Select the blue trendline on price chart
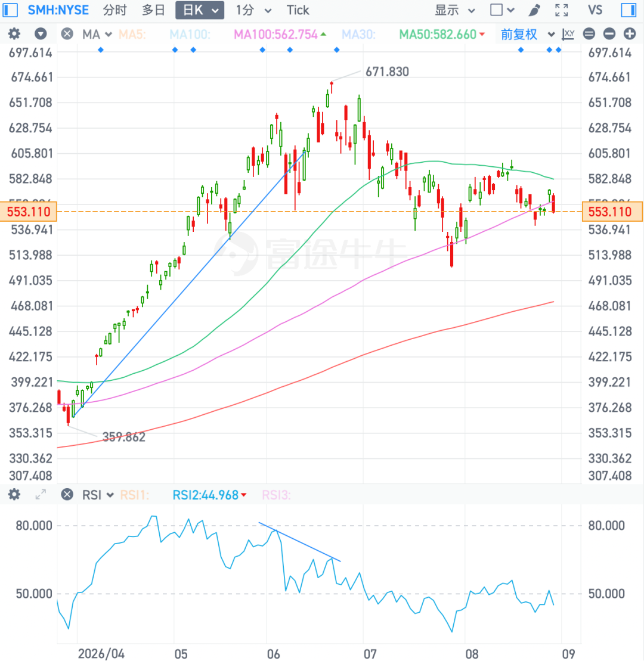644x661 pixels. (x=189, y=284)
